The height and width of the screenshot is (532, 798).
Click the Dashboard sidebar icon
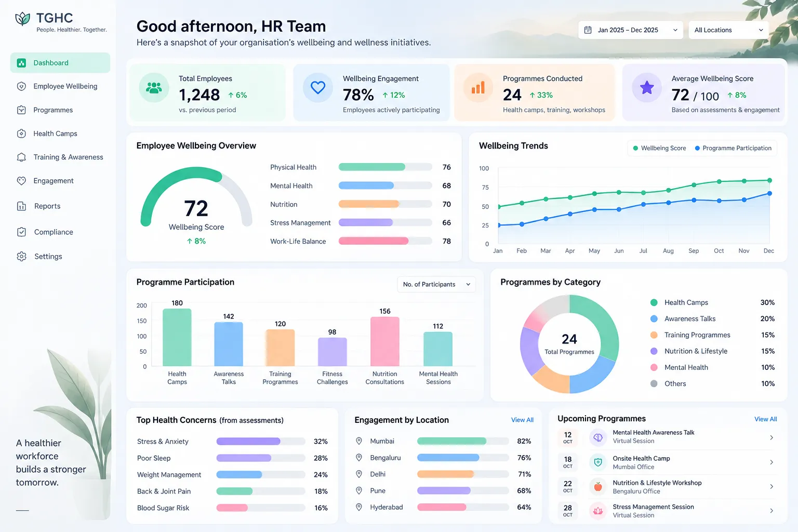21,63
